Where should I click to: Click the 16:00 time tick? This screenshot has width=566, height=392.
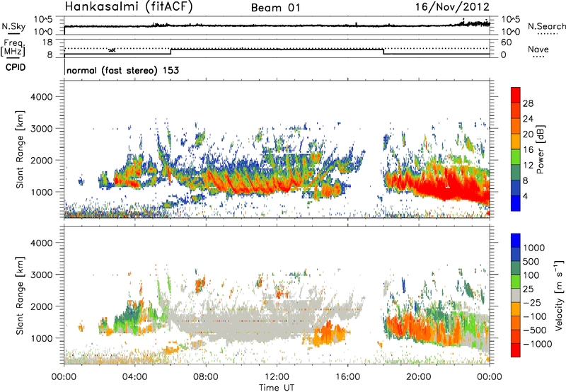point(347,377)
